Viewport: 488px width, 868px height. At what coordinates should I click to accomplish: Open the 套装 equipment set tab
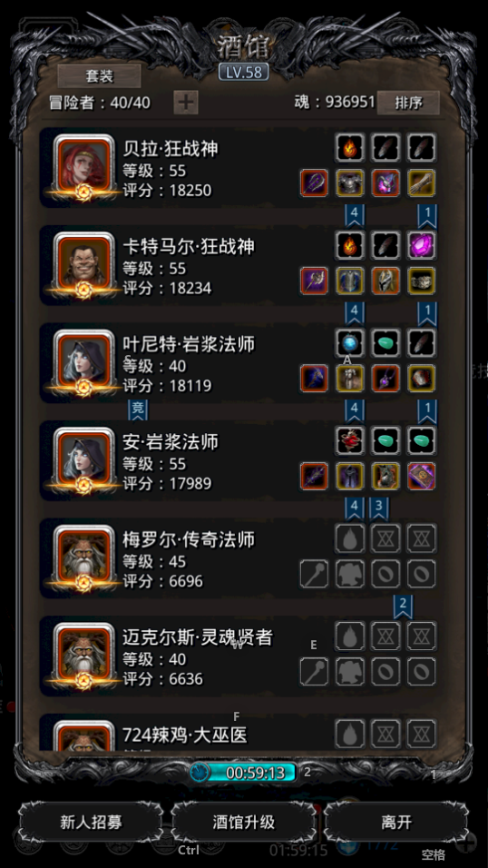(100, 76)
